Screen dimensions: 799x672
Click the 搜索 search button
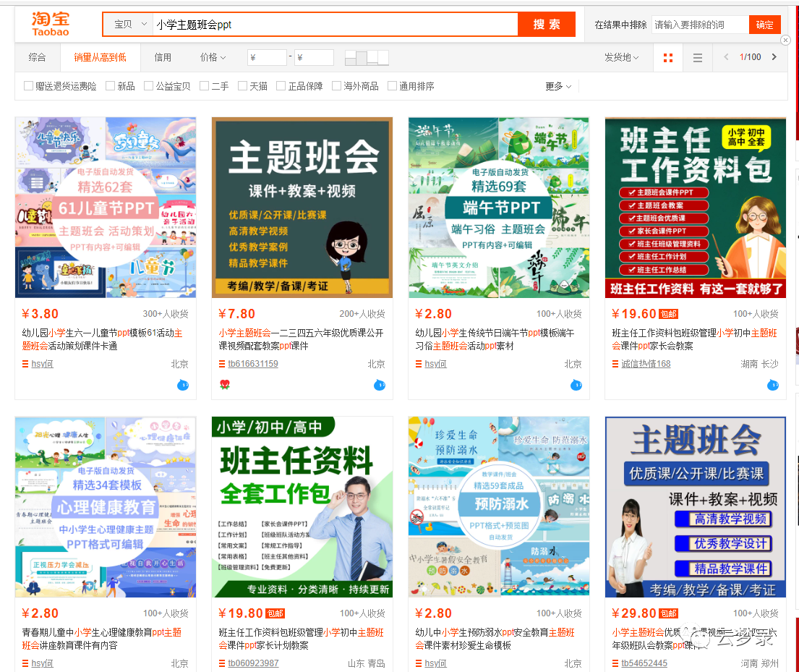click(x=547, y=24)
